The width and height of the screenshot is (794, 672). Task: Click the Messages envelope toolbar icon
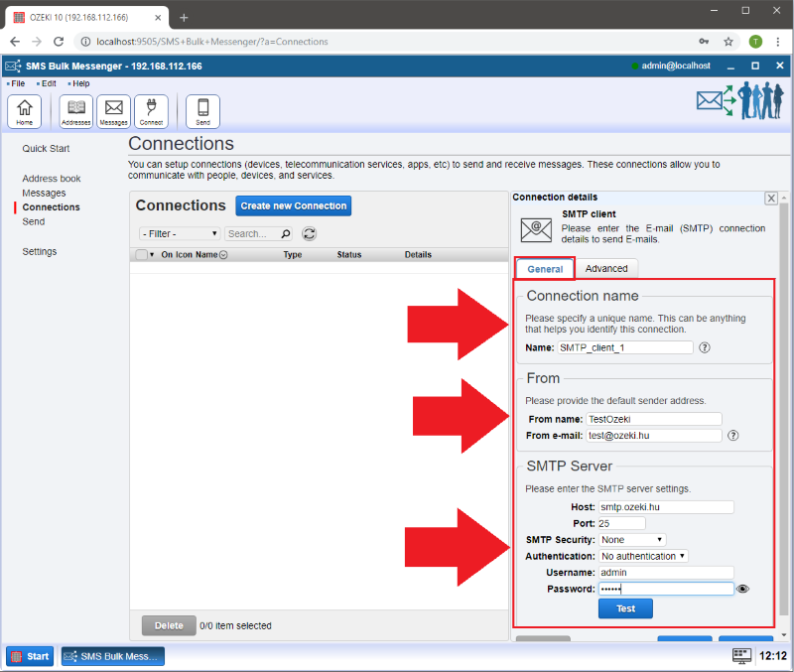[113, 111]
